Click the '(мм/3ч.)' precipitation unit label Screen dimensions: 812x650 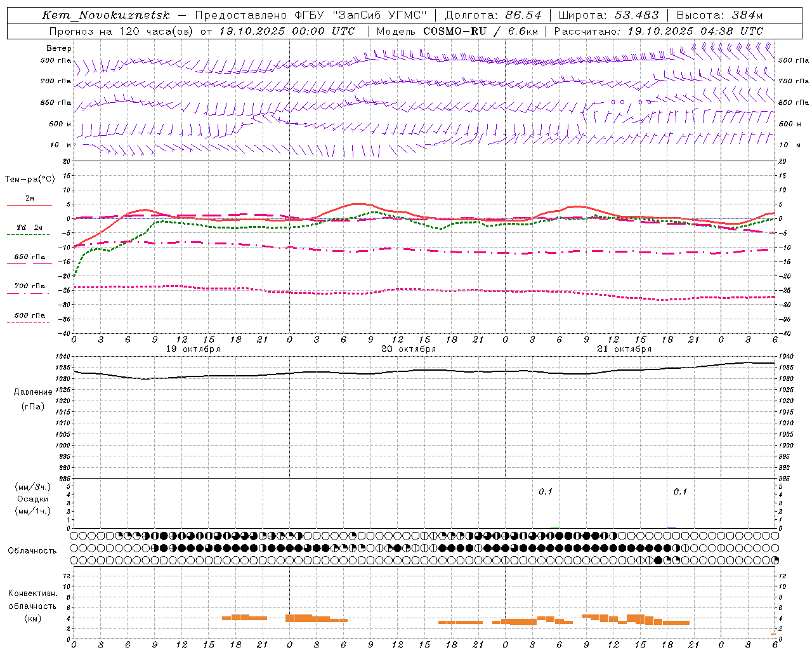pos(32,487)
